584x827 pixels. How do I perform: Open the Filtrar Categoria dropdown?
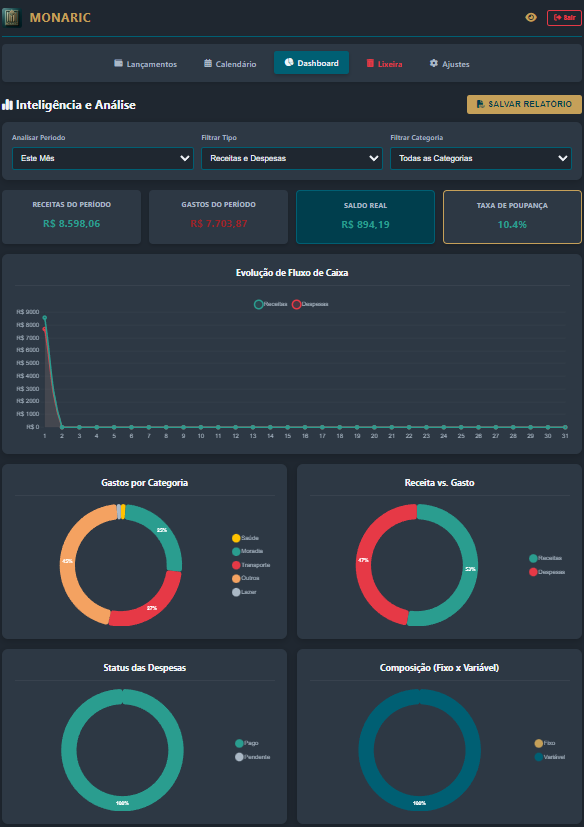(x=481, y=158)
